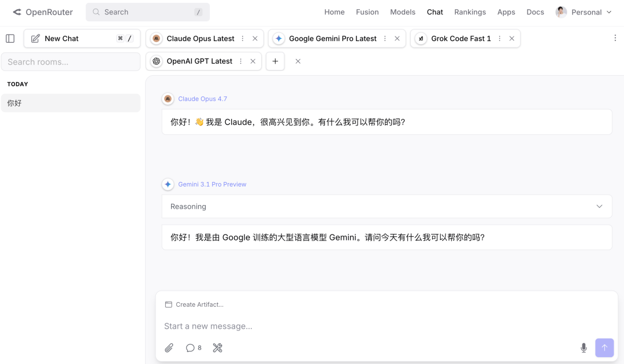Click the TODAY section label

tap(17, 84)
